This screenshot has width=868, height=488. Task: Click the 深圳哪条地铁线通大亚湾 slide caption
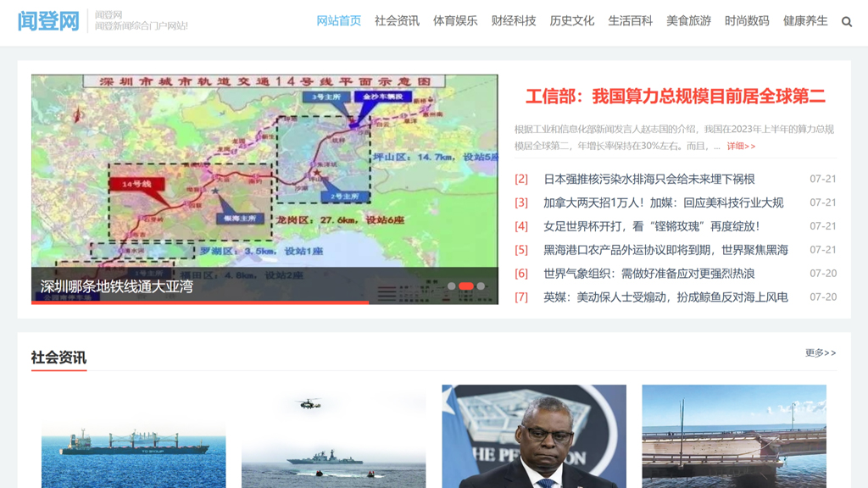pos(117,286)
